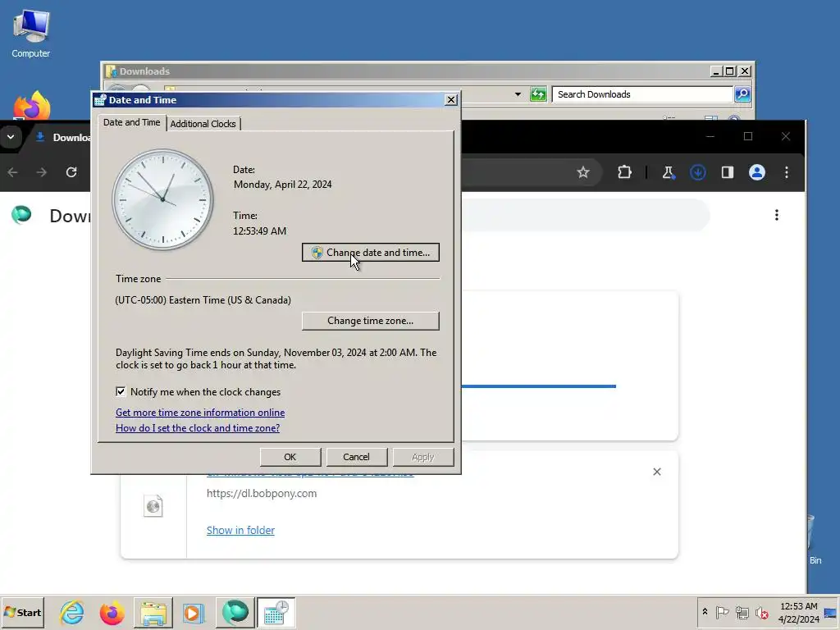
Task: Select the Date and Time tab
Action: (x=132, y=122)
